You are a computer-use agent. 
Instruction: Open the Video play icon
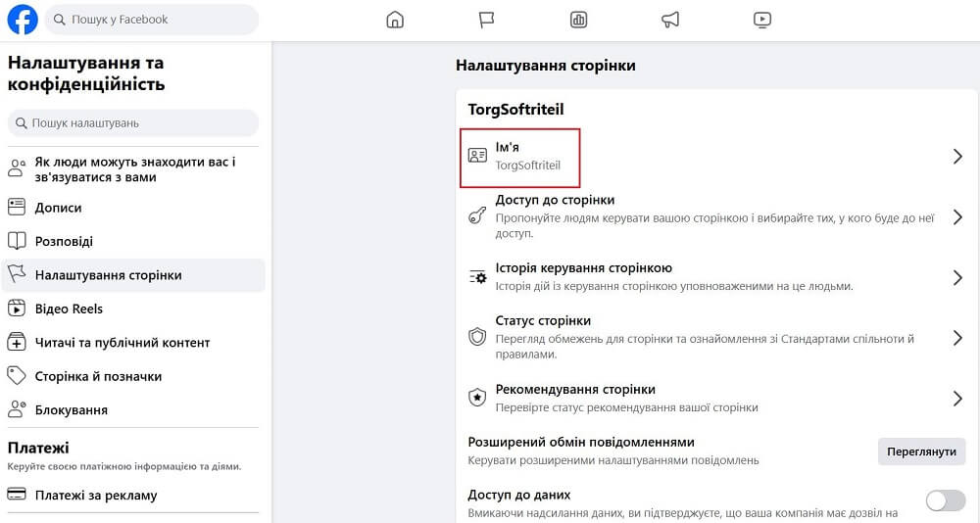pos(761,20)
